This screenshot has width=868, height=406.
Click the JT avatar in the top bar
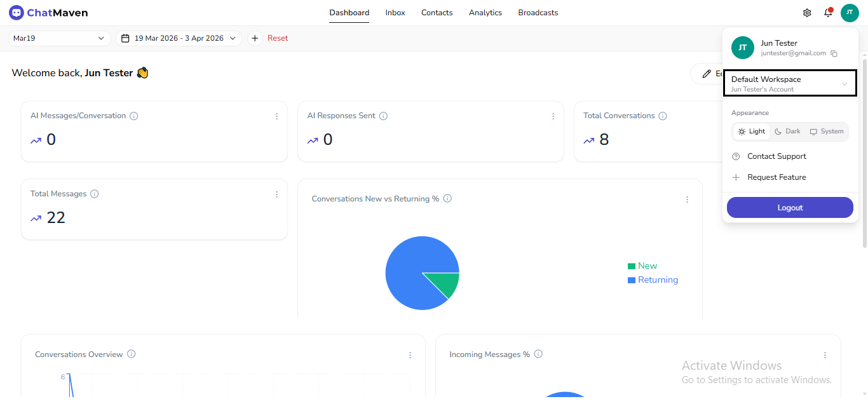pyautogui.click(x=850, y=12)
